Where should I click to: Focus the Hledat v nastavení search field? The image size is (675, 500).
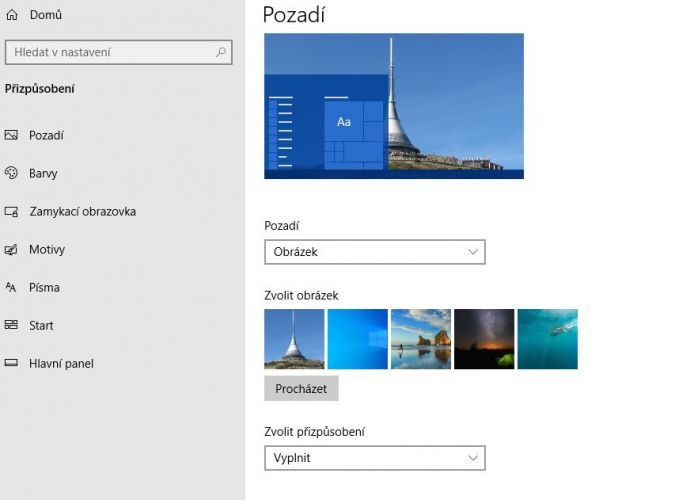tap(118, 52)
